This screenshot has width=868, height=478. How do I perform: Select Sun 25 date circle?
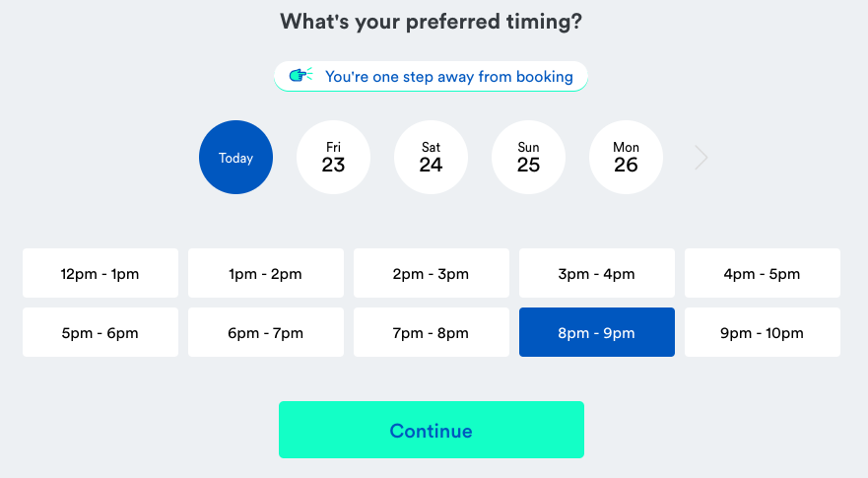pos(528,158)
